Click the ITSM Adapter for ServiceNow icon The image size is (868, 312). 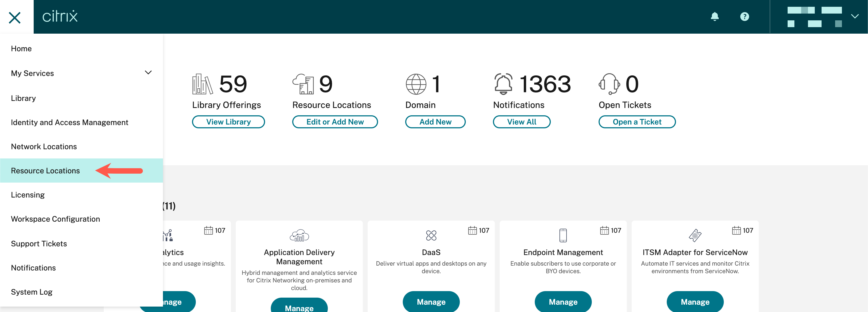pyautogui.click(x=695, y=235)
